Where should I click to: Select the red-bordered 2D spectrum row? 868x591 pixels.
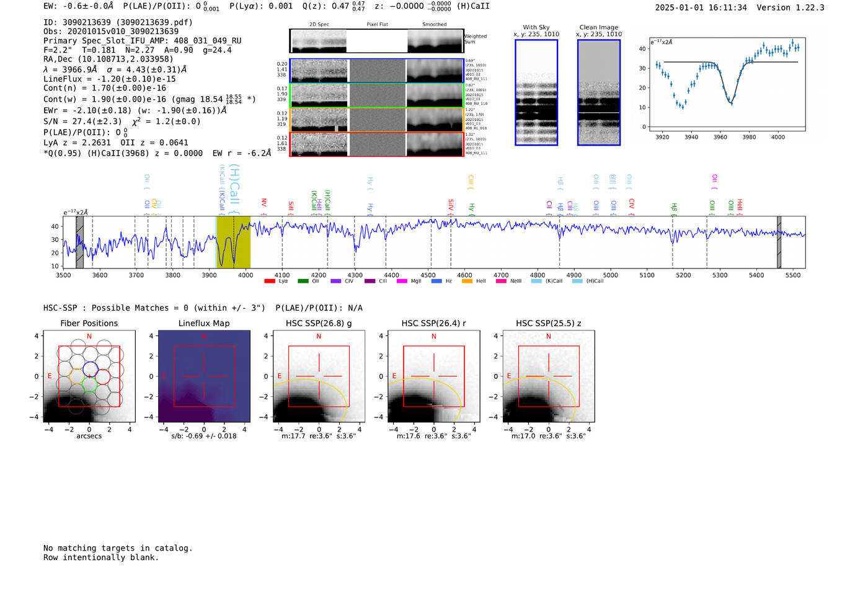point(377,144)
